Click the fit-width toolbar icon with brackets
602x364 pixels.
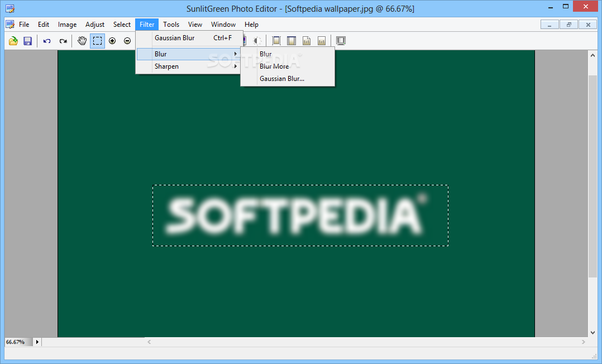click(x=276, y=41)
